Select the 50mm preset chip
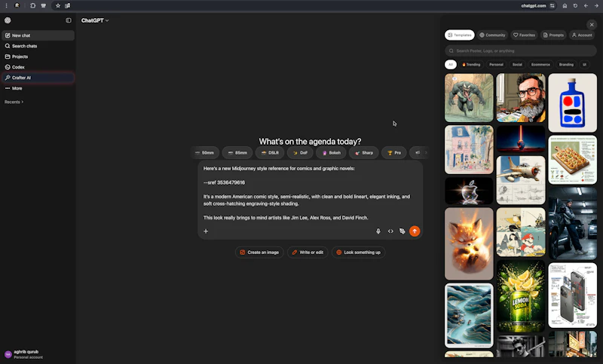 coord(204,152)
